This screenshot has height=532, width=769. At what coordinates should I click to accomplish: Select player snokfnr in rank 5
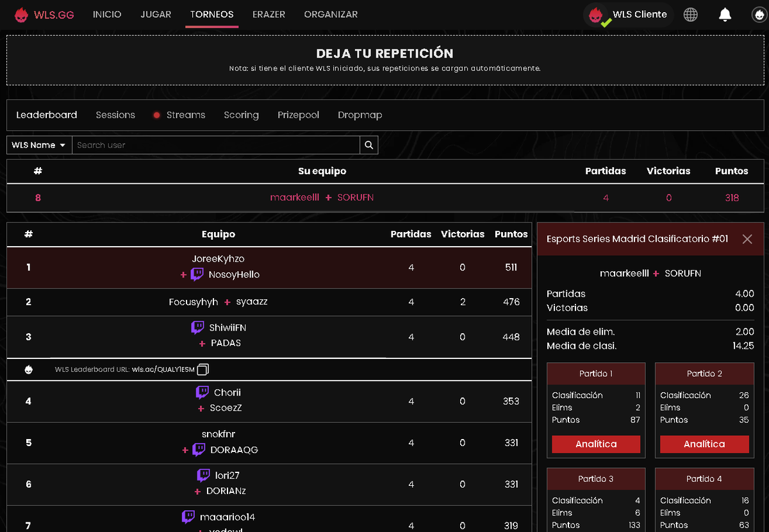[219, 435]
